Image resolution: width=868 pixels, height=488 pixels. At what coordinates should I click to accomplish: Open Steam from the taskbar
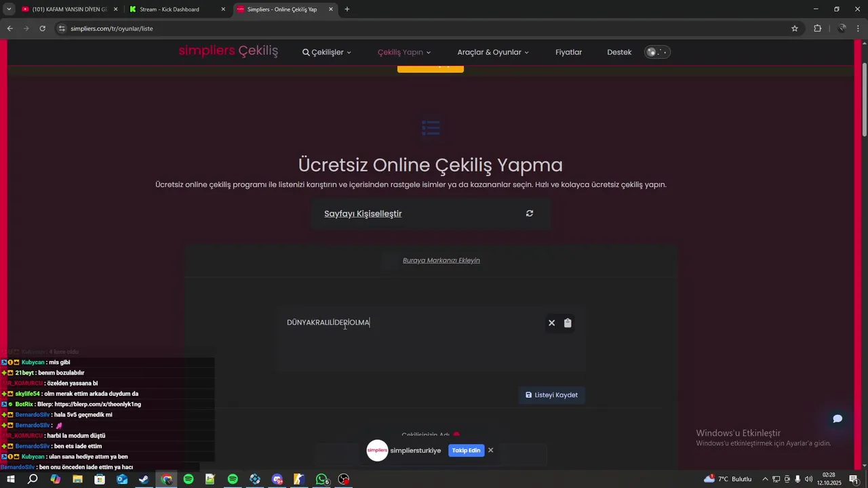144,479
